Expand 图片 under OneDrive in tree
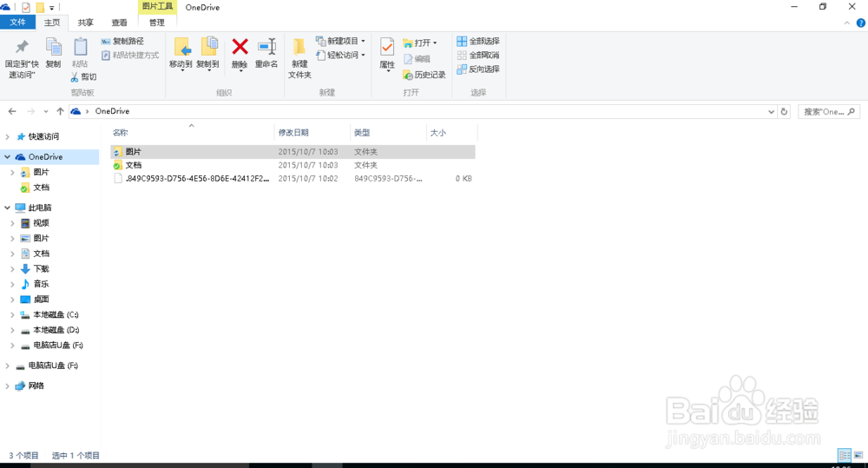This screenshot has width=868, height=468. [x=12, y=172]
